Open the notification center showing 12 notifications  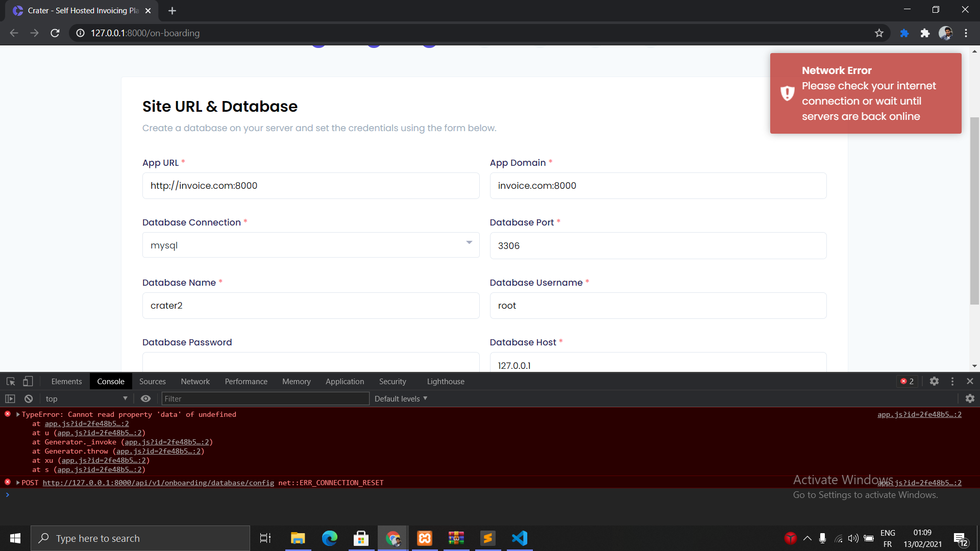pyautogui.click(x=961, y=538)
